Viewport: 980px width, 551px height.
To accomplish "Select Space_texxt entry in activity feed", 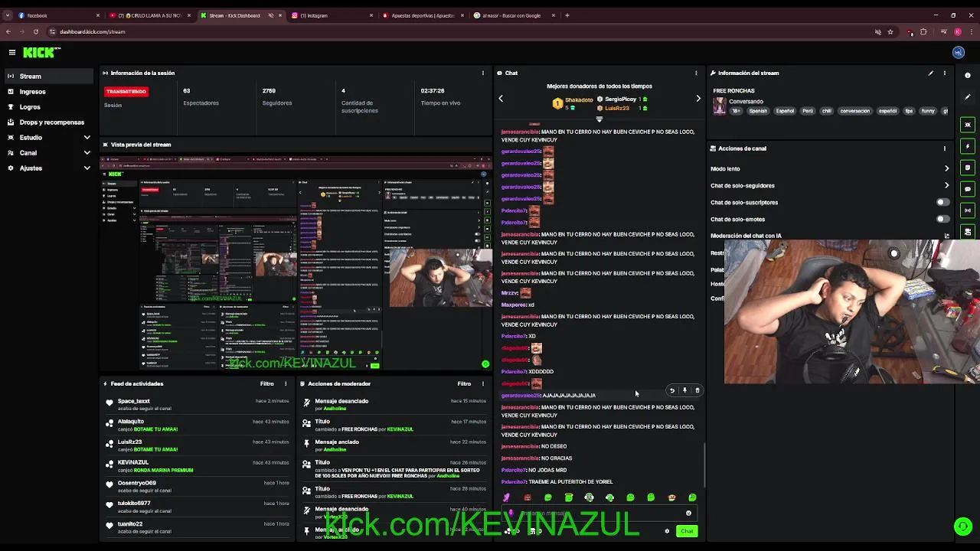I will coord(198,405).
